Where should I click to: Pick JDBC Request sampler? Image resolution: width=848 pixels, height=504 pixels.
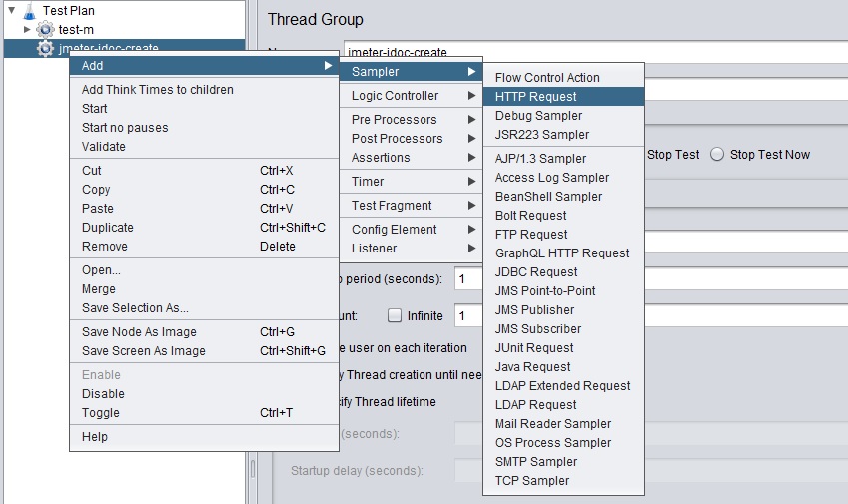tap(536, 272)
